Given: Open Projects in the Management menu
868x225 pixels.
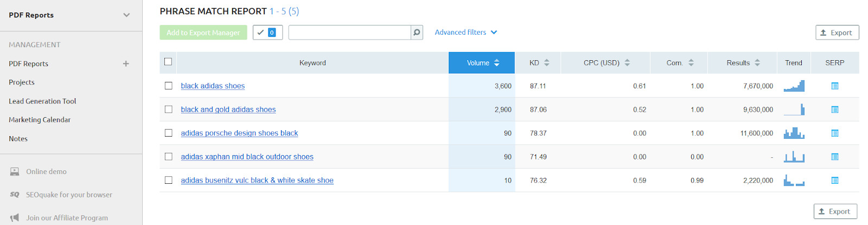Looking at the screenshot, I should click(x=22, y=82).
